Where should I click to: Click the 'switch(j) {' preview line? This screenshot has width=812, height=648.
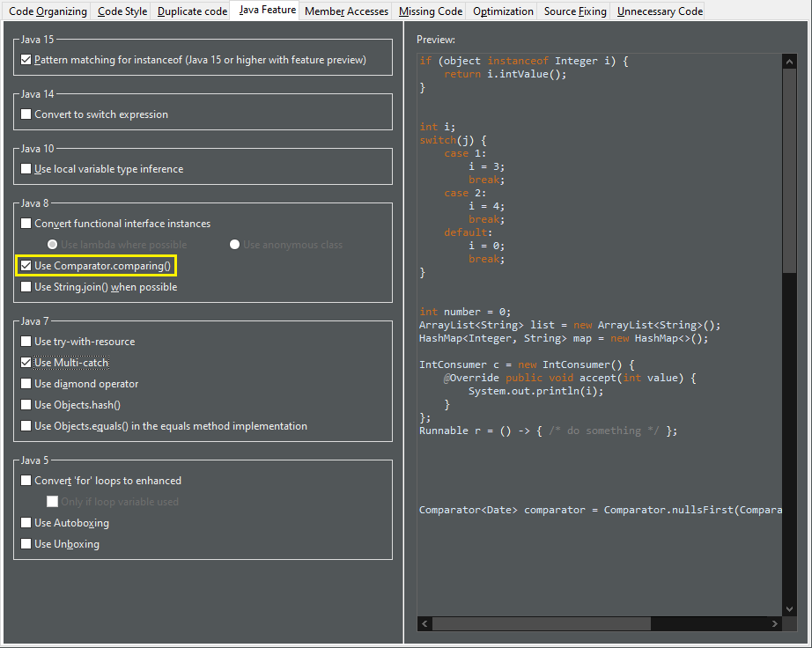(454, 140)
